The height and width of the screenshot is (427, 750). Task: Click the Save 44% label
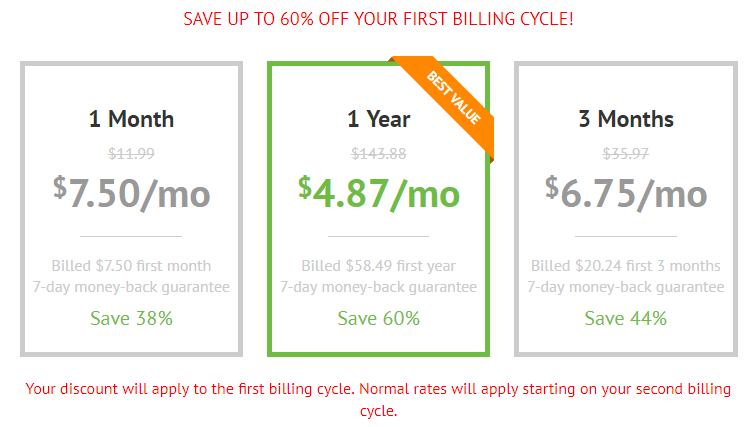pyautogui.click(x=626, y=318)
